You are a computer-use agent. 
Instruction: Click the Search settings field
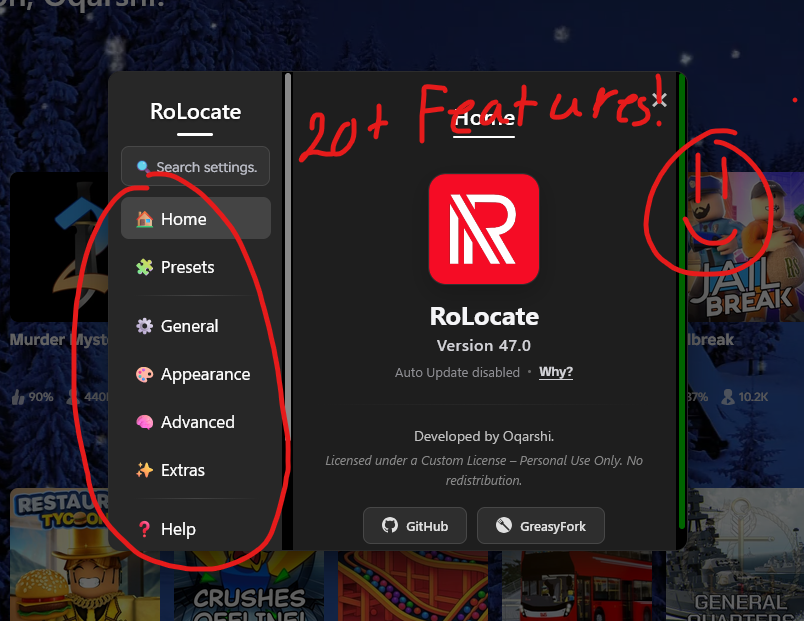(195, 167)
